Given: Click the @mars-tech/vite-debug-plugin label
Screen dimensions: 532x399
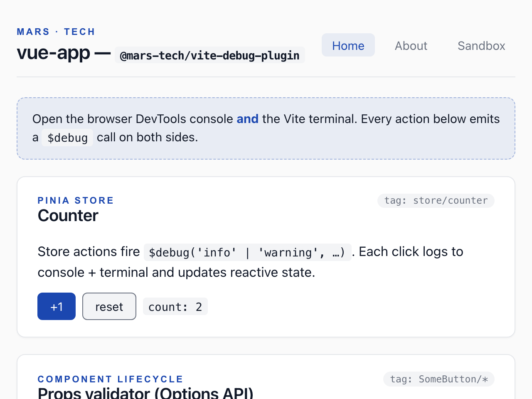Looking at the screenshot, I should click(x=210, y=55).
